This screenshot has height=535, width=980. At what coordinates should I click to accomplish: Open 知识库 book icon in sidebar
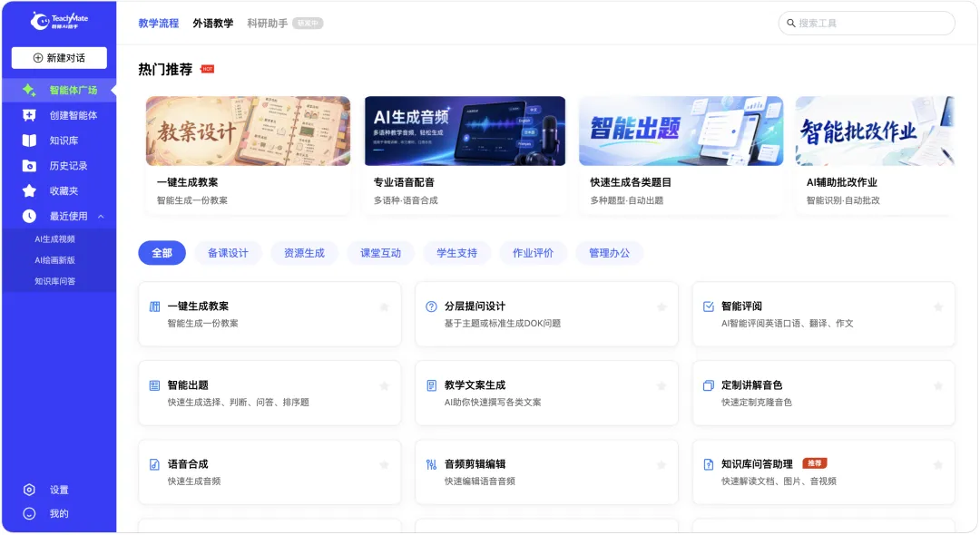(29, 141)
